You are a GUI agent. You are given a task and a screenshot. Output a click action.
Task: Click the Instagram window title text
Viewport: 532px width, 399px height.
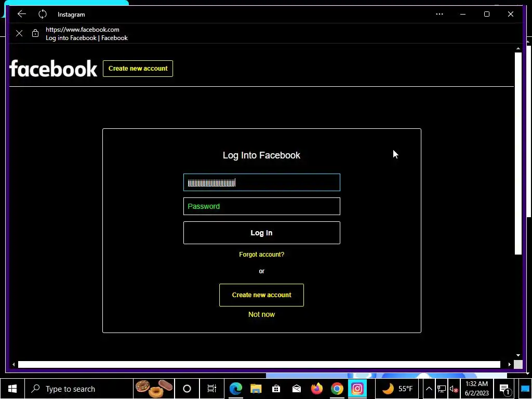coord(71,15)
